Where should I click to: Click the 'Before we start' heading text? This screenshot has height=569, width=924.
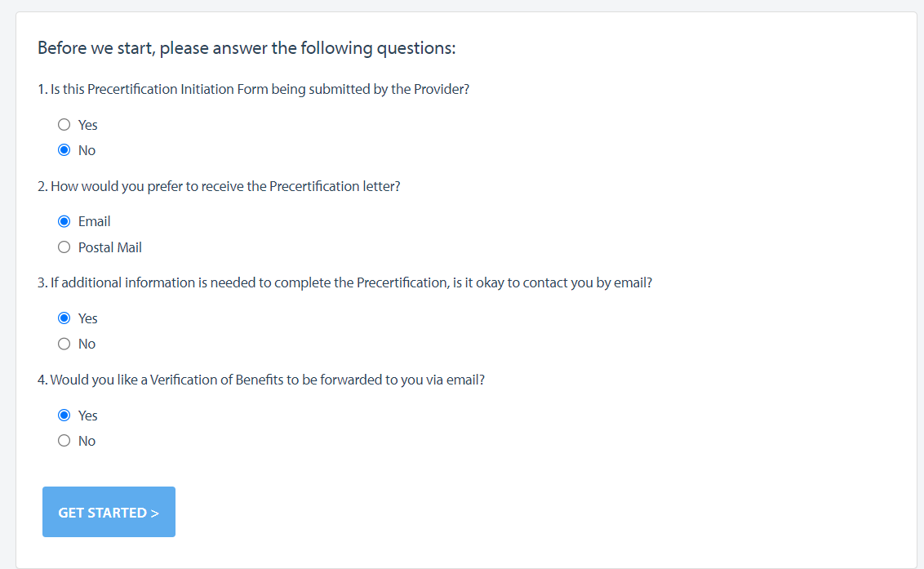(x=247, y=48)
